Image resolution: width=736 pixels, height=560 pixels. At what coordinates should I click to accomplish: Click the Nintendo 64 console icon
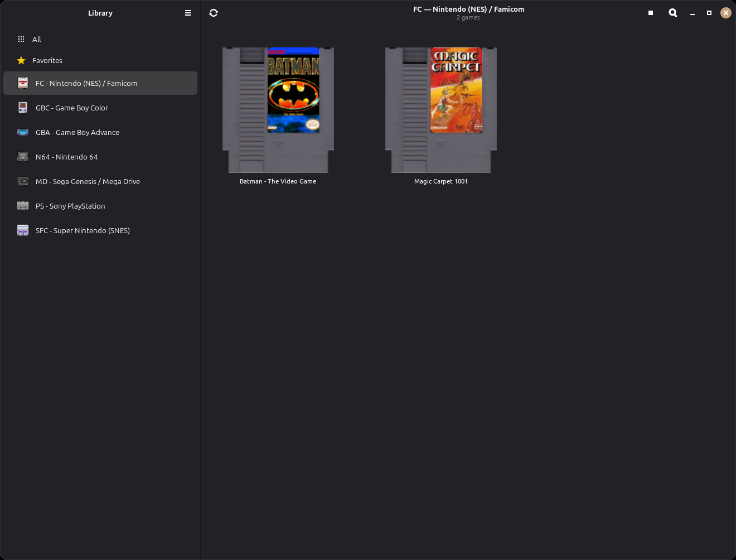pyautogui.click(x=23, y=157)
